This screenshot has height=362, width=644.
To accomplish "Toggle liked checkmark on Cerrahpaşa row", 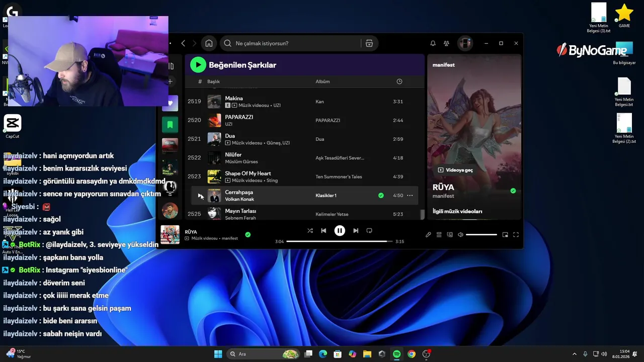I will pyautogui.click(x=381, y=195).
